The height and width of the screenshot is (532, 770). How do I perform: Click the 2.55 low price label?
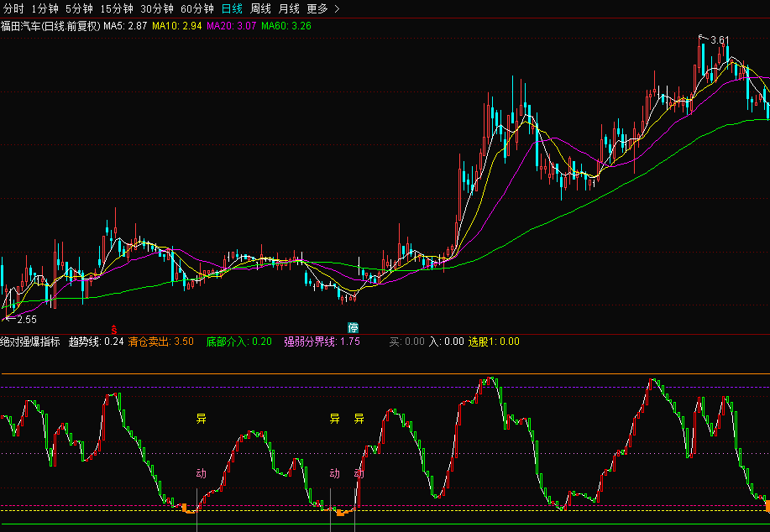(x=27, y=320)
